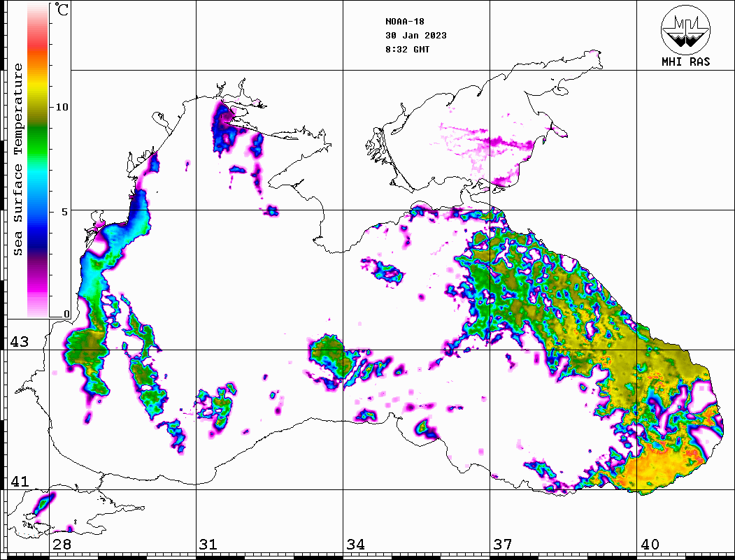Click longitude label 40
The image size is (735, 560).
(x=650, y=545)
